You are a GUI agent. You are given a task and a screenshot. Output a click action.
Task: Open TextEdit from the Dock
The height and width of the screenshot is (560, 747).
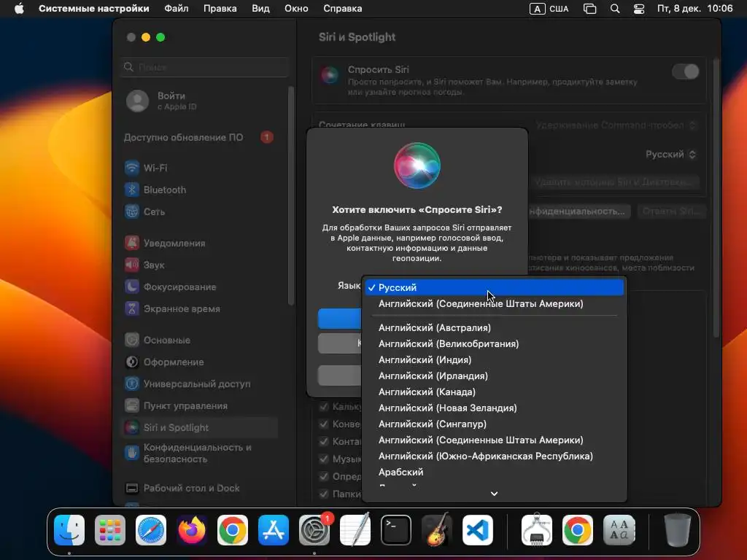pos(355,530)
